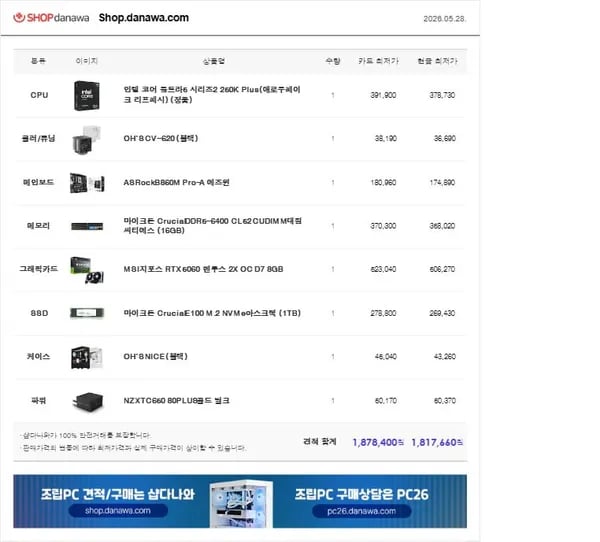Click the graphics card price 623,040
Screen dimensions: 600x542
point(383,269)
